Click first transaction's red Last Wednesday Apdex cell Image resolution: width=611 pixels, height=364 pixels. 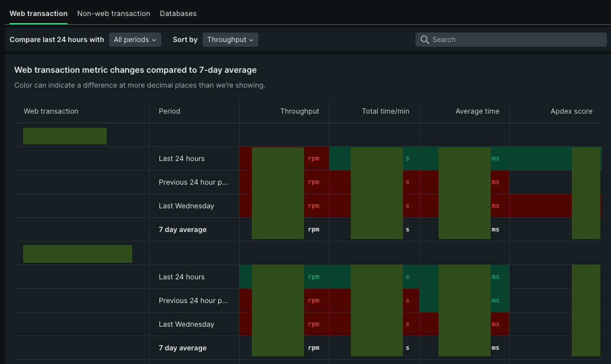click(x=539, y=206)
